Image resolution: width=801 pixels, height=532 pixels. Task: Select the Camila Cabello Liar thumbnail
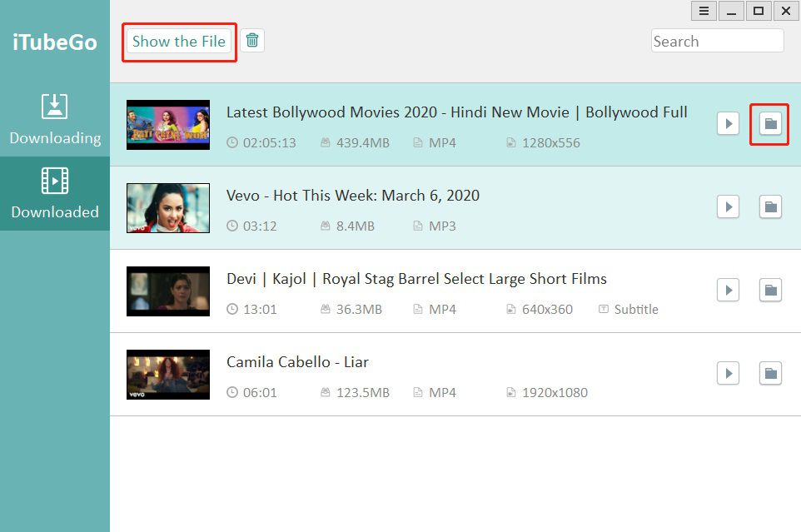[x=168, y=375]
